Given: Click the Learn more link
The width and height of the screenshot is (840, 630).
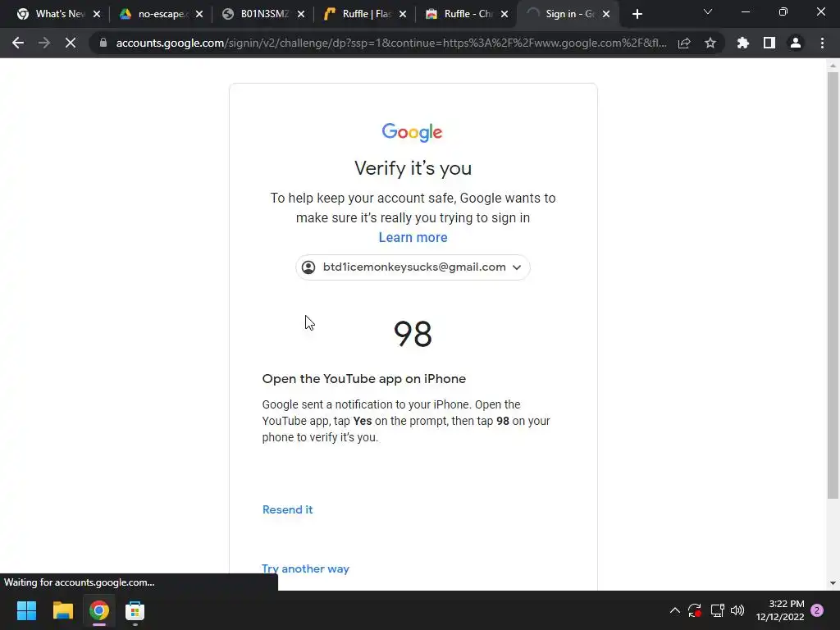Looking at the screenshot, I should pyautogui.click(x=413, y=237).
